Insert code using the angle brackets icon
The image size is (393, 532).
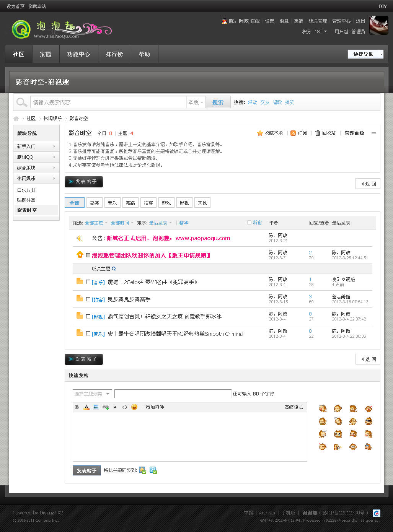tap(125, 407)
